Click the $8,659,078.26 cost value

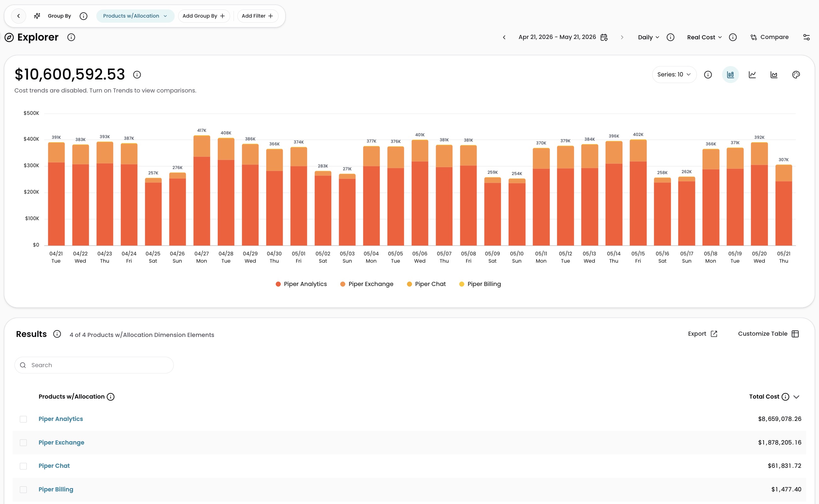780,419
